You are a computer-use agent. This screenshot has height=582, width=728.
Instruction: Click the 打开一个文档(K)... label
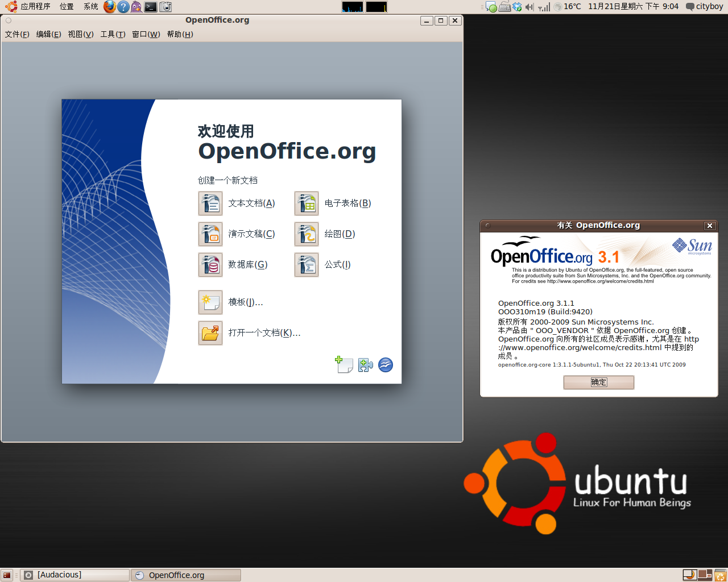[x=264, y=333]
